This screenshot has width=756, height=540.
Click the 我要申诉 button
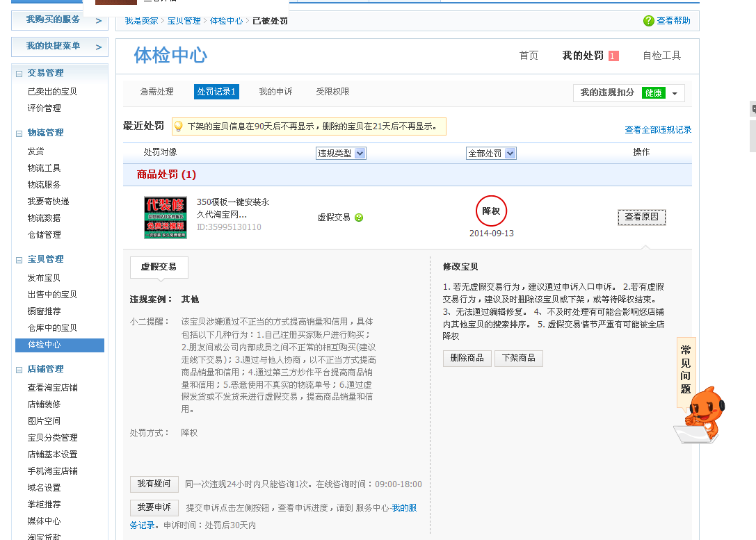point(154,507)
